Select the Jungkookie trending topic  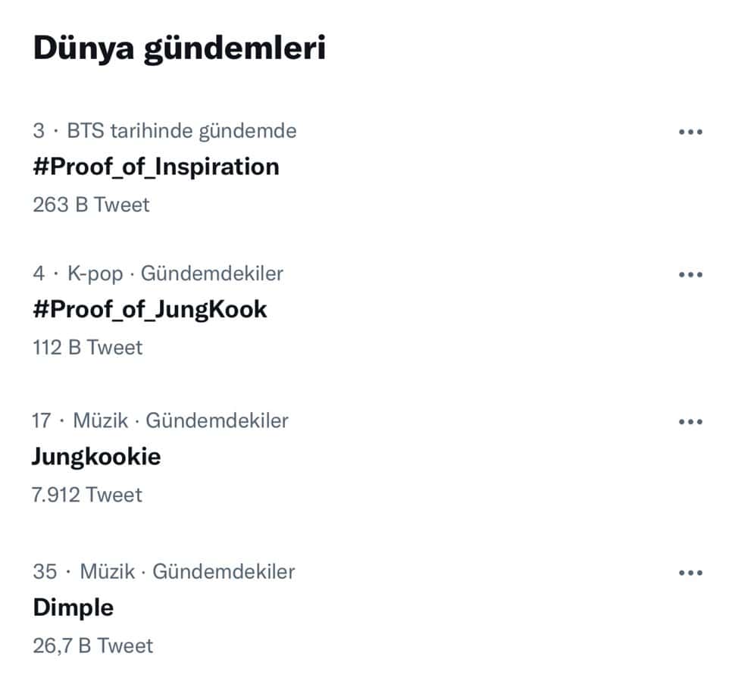(x=96, y=456)
